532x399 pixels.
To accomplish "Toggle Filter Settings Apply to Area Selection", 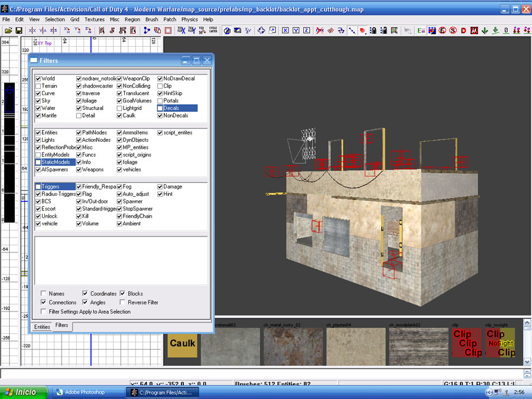I will point(43,312).
